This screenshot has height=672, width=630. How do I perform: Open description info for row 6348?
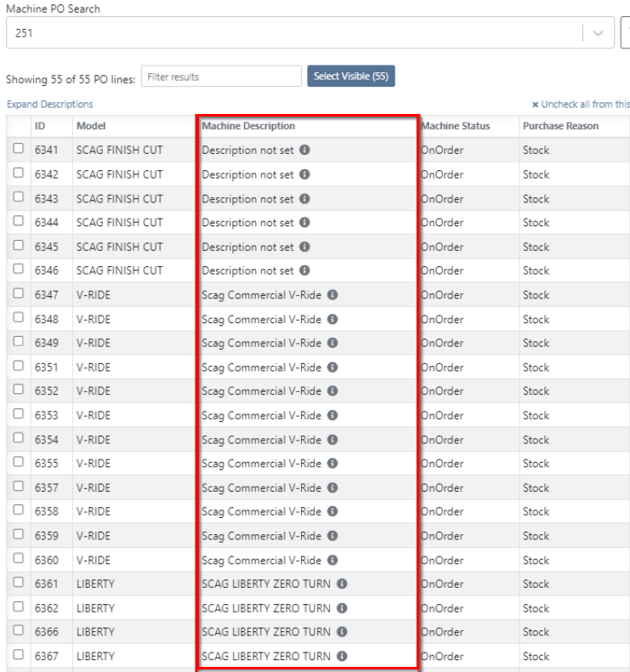tap(332, 319)
